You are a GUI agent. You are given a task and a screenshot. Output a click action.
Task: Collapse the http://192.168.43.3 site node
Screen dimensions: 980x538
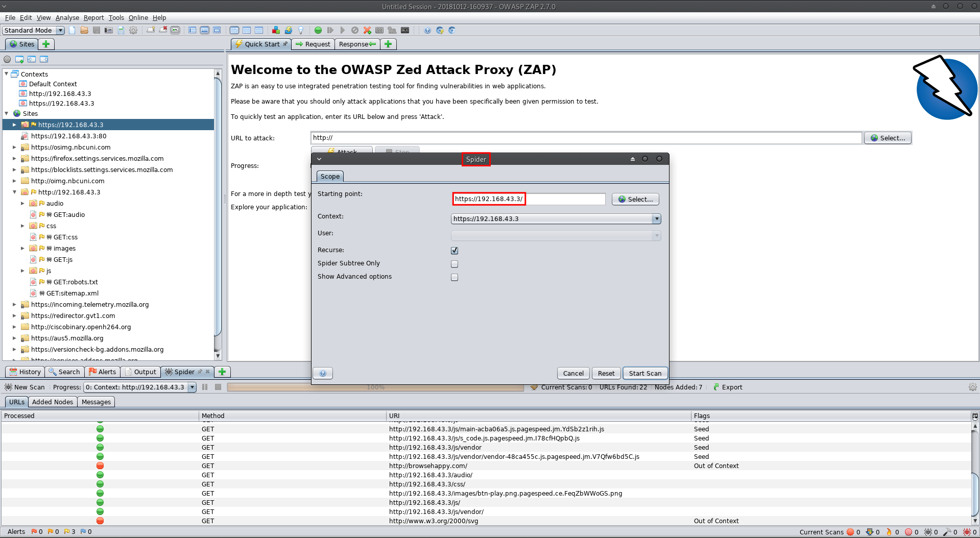[14, 192]
